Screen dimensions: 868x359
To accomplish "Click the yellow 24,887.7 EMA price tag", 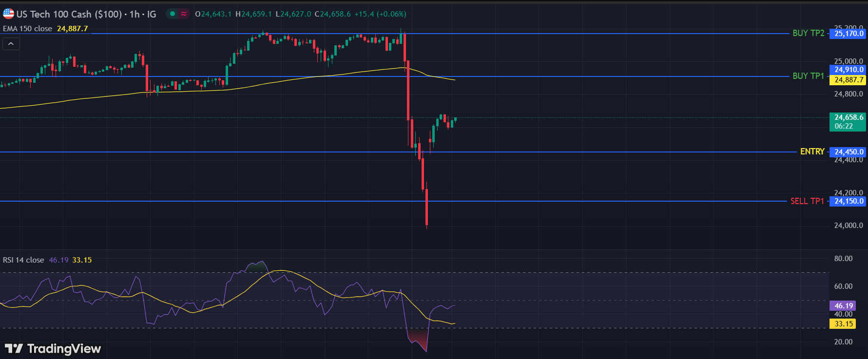I will pos(848,80).
